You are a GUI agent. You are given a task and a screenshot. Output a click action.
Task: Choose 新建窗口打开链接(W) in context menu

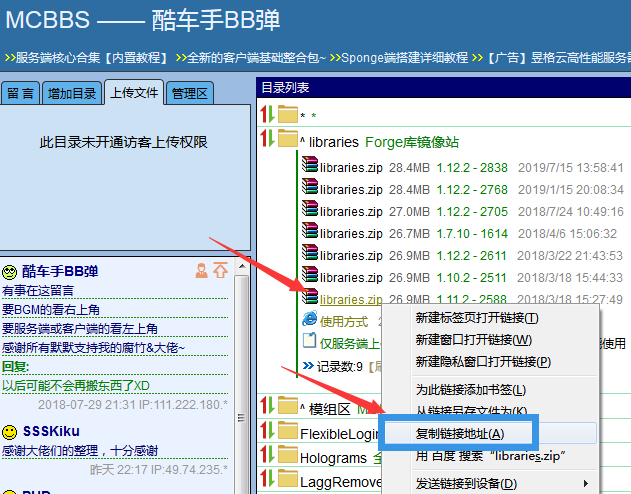(x=474, y=340)
